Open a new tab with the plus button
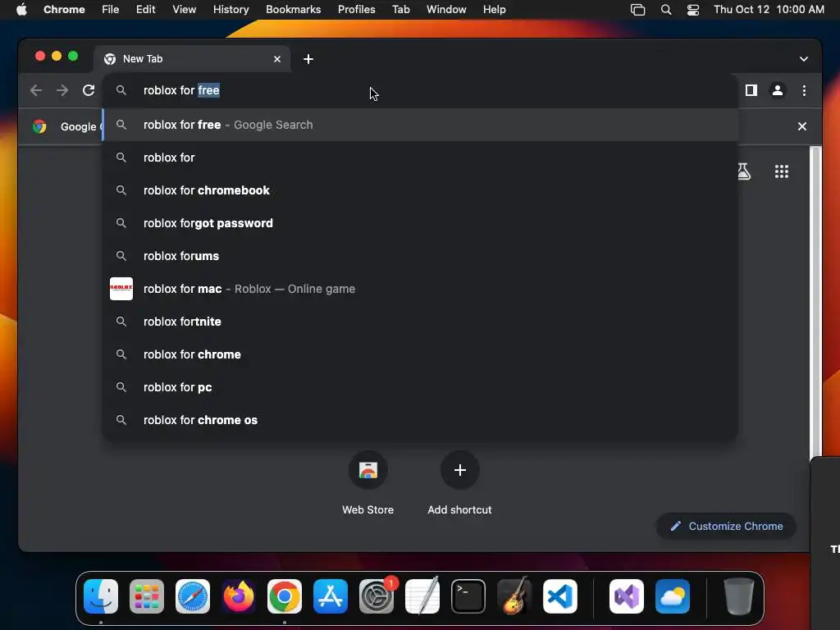The height and width of the screenshot is (630, 840). pos(308,59)
